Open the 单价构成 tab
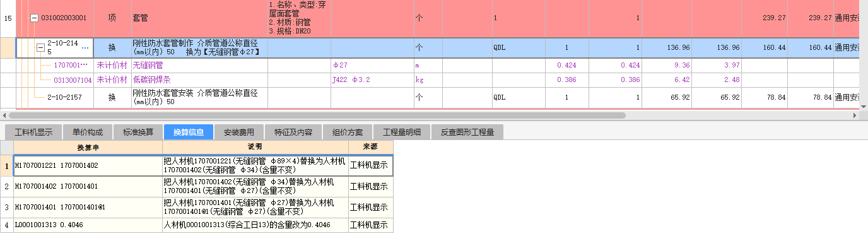 [x=88, y=132]
